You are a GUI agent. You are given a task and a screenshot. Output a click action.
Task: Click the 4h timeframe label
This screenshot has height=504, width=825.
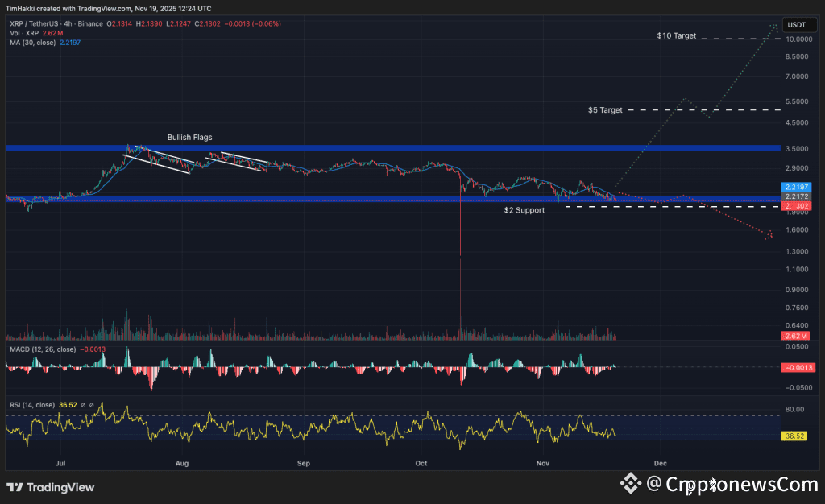click(x=67, y=24)
